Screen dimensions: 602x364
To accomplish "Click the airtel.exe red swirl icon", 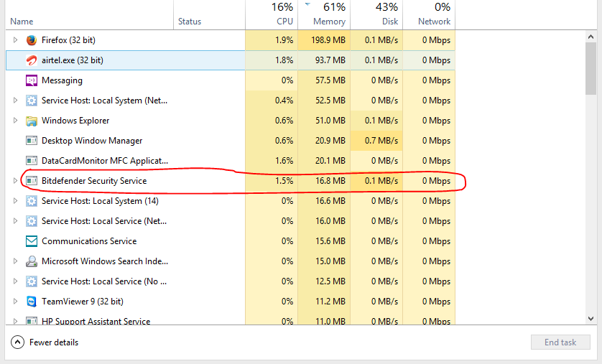I will click(32, 60).
